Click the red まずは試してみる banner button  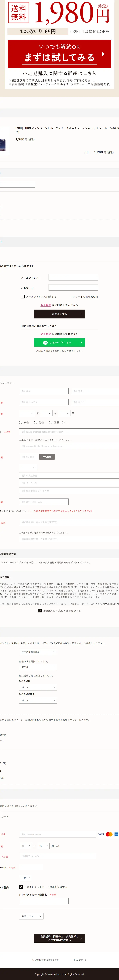(x=59, y=54)
